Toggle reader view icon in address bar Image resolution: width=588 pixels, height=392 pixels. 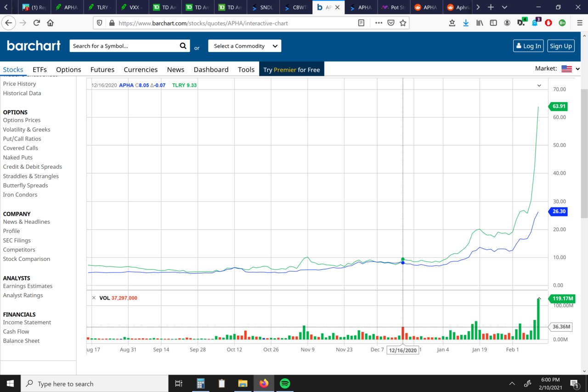coord(362,23)
